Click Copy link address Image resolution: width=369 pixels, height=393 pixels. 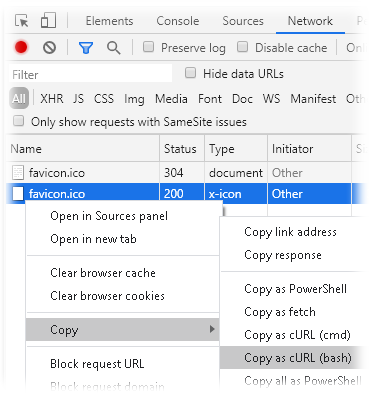290,232
